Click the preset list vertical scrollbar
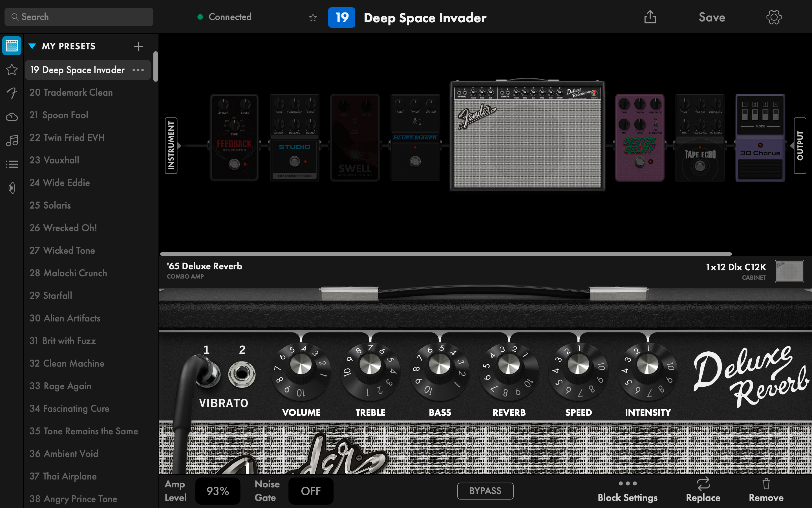Image resolution: width=812 pixels, height=508 pixels. [155, 66]
